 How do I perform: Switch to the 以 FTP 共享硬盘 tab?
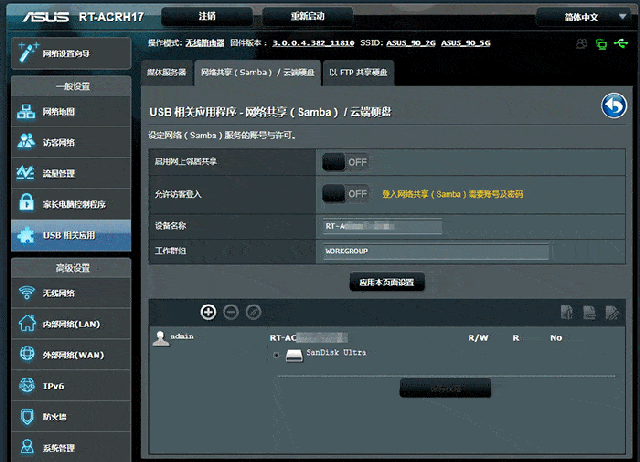click(357, 73)
